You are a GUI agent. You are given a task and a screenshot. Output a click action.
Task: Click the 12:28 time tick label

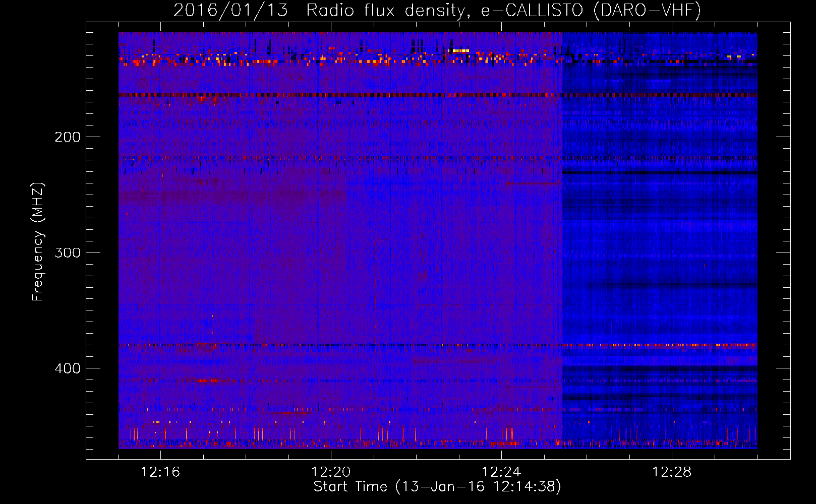672,472
